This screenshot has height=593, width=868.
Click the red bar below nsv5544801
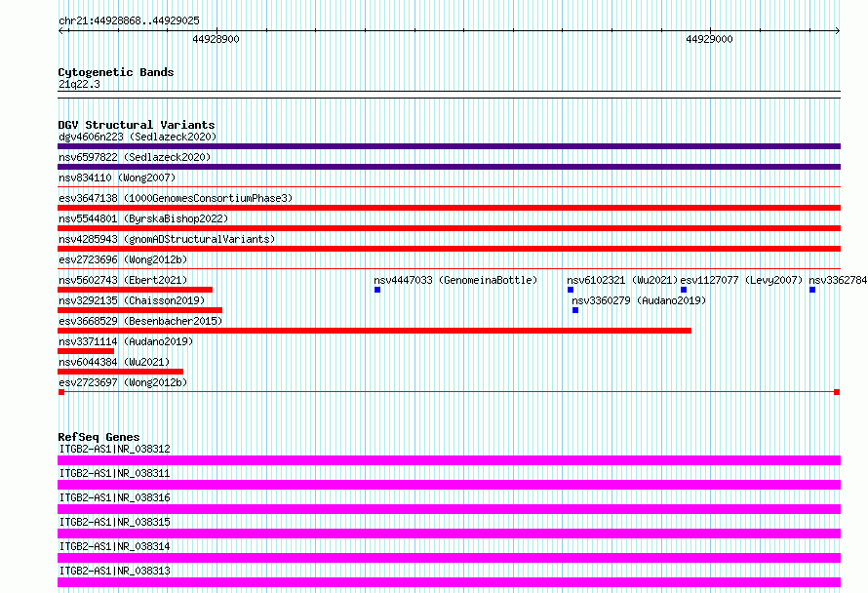click(x=449, y=228)
